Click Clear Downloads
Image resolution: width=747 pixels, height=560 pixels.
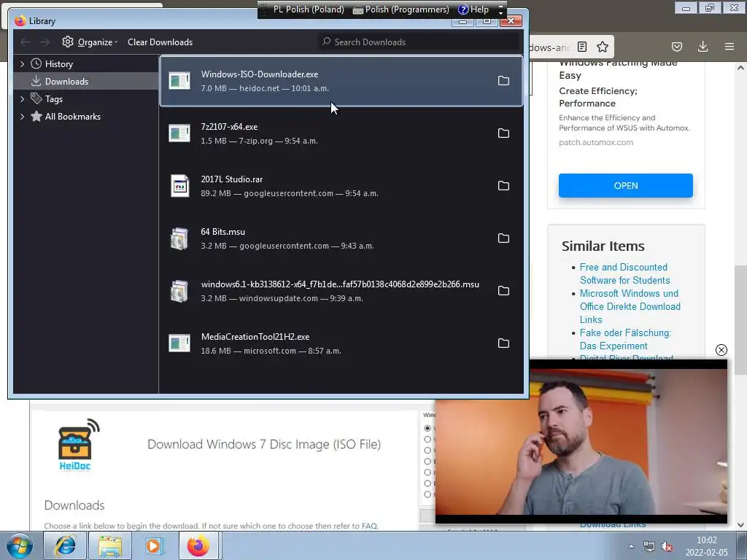pos(160,42)
